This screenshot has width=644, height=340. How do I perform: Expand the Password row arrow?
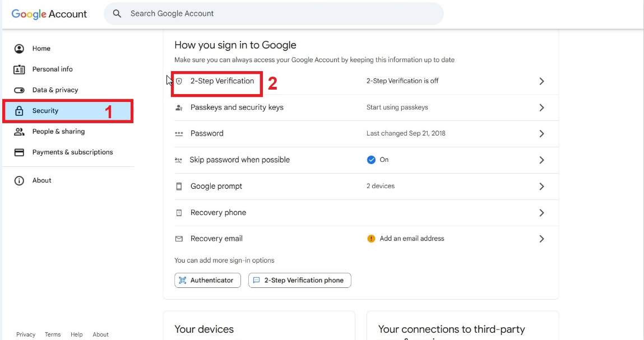click(541, 134)
